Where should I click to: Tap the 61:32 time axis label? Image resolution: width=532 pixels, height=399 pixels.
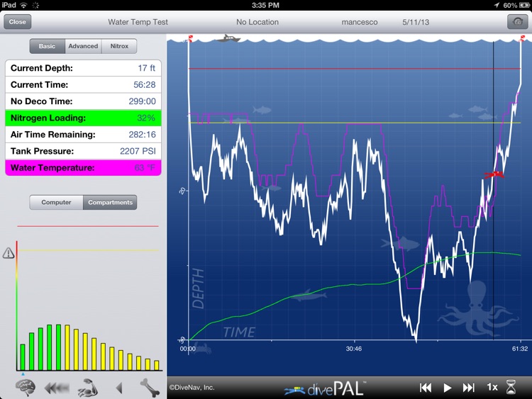(x=520, y=349)
